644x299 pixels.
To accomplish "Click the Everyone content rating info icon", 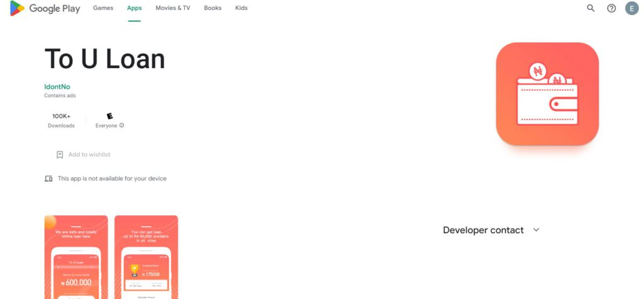I will point(121,125).
